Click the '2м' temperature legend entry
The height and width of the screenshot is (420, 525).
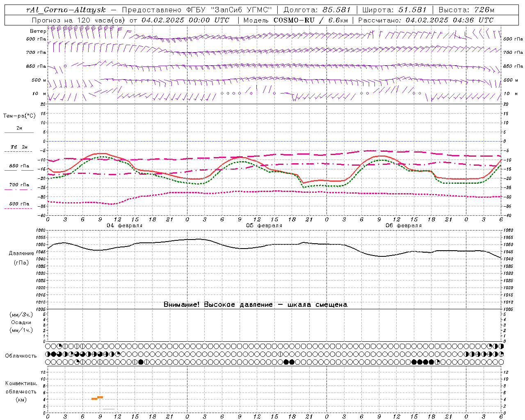point(19,128)
